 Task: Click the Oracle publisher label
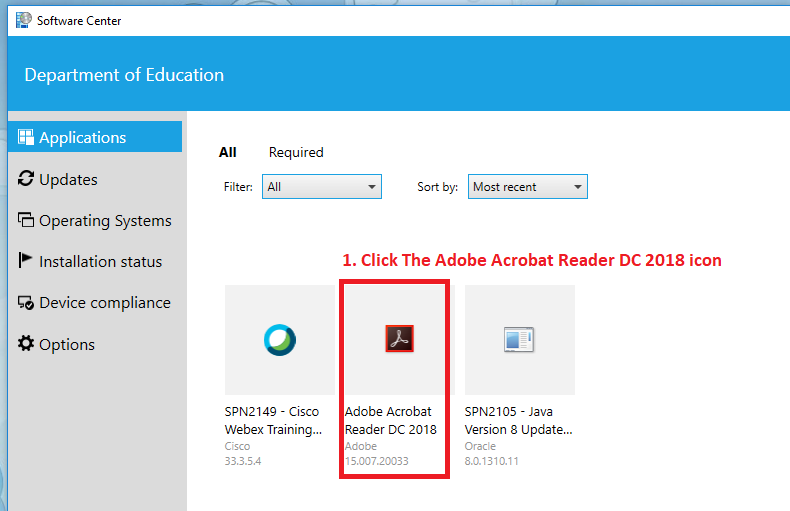pos(480,446)
